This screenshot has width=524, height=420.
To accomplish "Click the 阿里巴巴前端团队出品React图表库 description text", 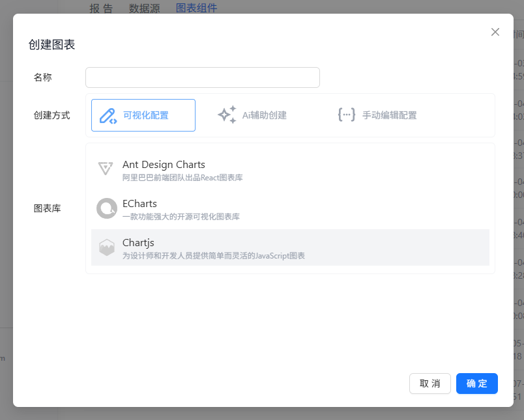I will coord(182,178).
